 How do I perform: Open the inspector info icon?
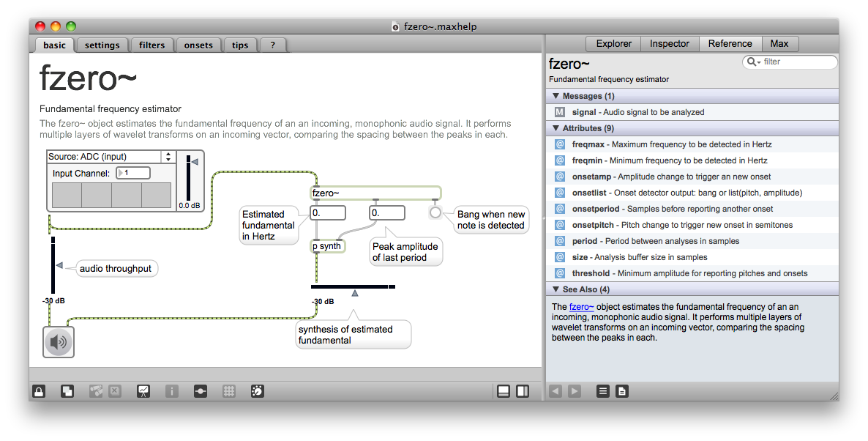click(x=171, y=391)
